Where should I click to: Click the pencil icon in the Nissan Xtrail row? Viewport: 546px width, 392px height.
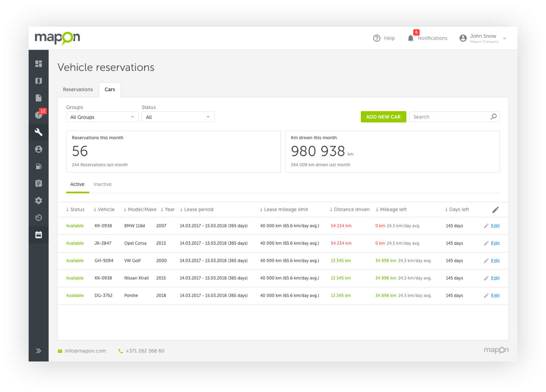pyautogui.click(x=486, y=278)
